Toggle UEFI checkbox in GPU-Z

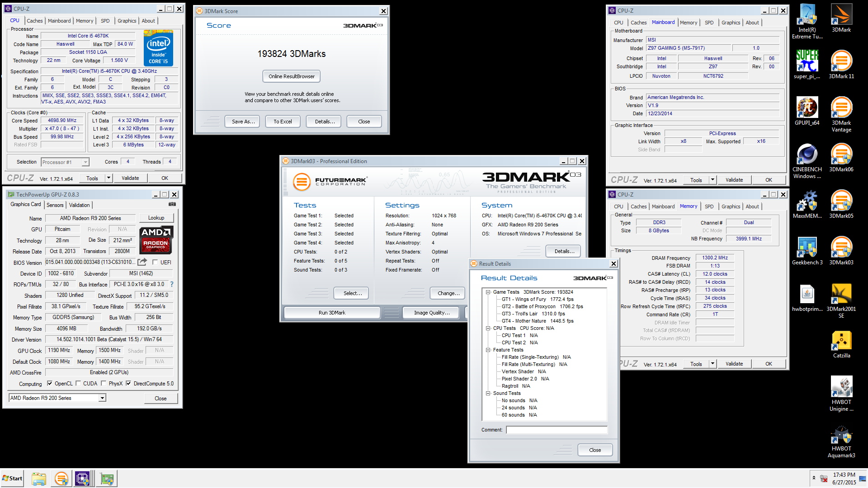click(x=156, y=262)
